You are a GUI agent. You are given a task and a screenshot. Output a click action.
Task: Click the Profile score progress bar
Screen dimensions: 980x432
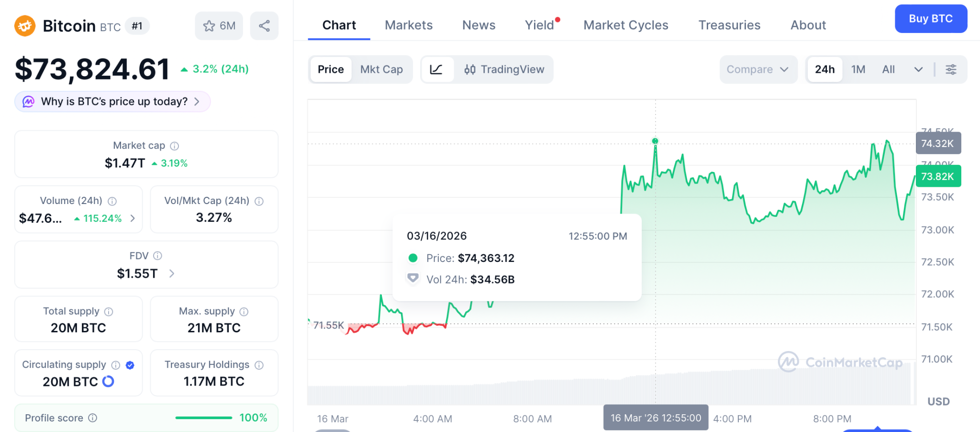[203, 418]
